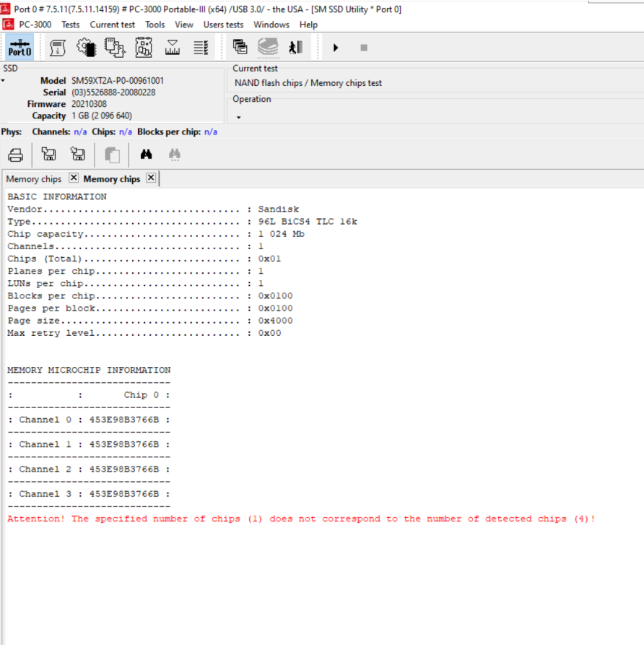Open the Current test menu
The height and width of the screenshot is (645, 644).
click(x=113, y=25)
